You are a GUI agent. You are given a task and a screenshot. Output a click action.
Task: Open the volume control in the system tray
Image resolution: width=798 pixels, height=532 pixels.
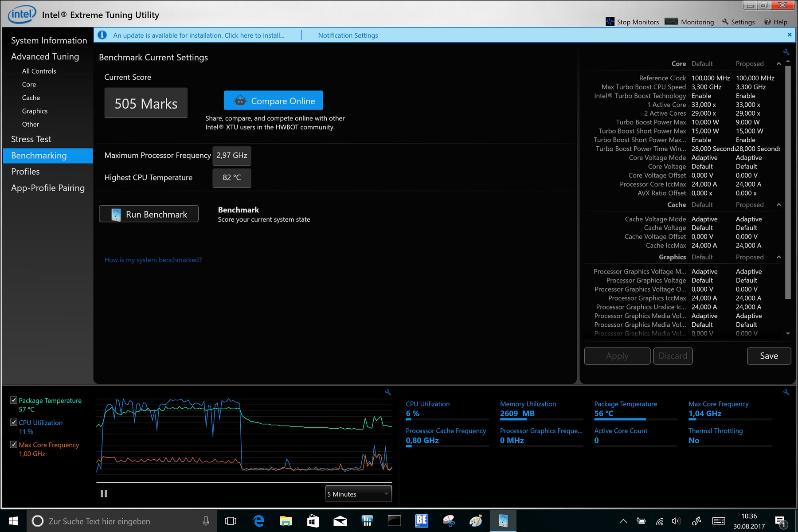point(676,521)
